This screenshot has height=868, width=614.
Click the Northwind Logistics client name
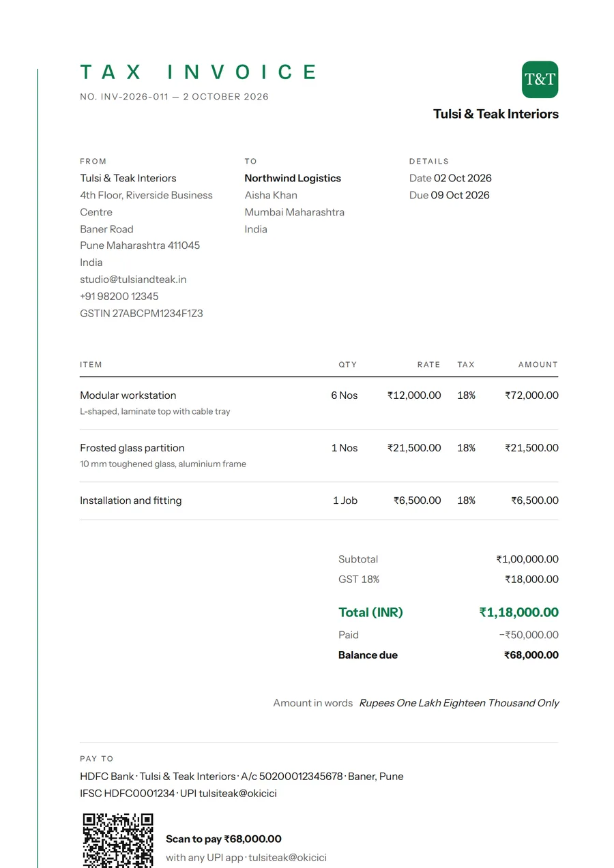293,178
